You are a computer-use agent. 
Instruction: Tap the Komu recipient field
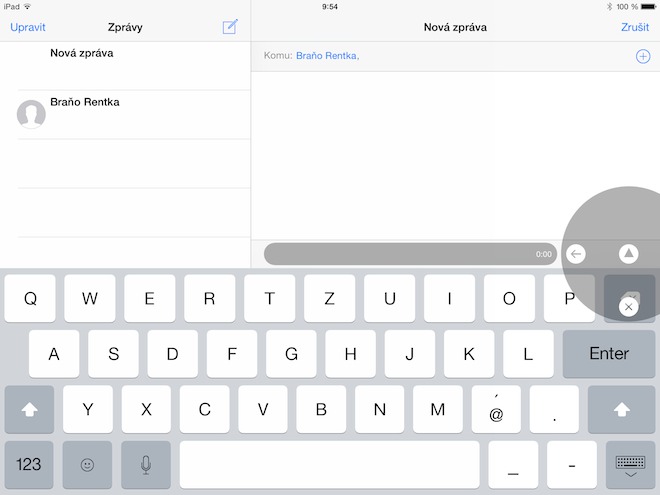455,56
